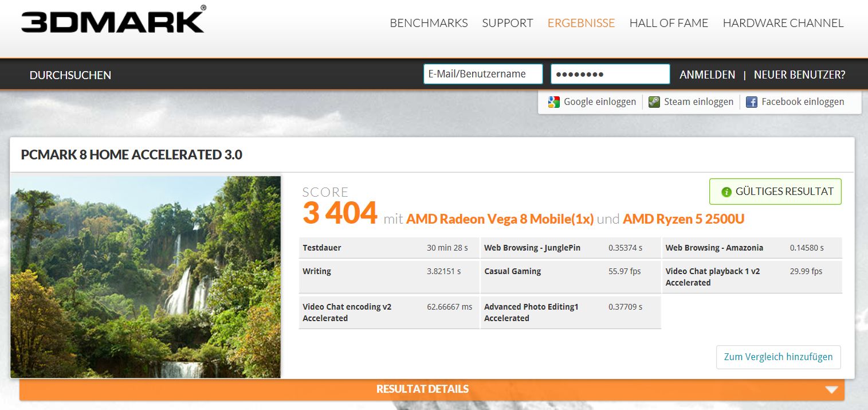Click Advanced Photo Editing1 Accelerated label

tap(531, 313)
